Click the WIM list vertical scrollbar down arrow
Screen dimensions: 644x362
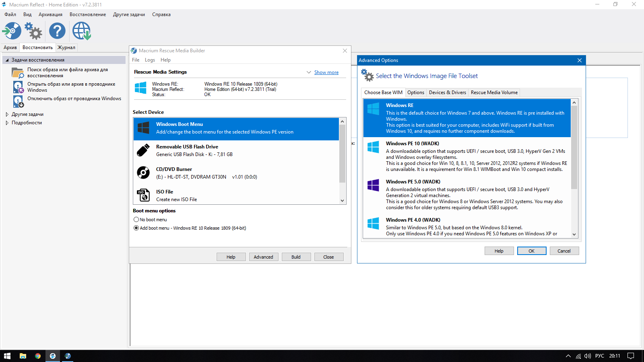pyautogui.click(x=574, y=234)
